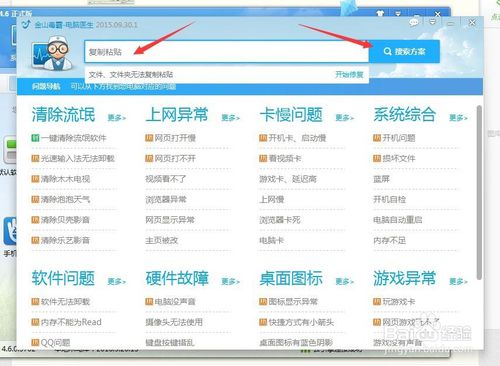Choose 清除泡泡天气
This screenshot has width=500, height=366.
(65, 199)
